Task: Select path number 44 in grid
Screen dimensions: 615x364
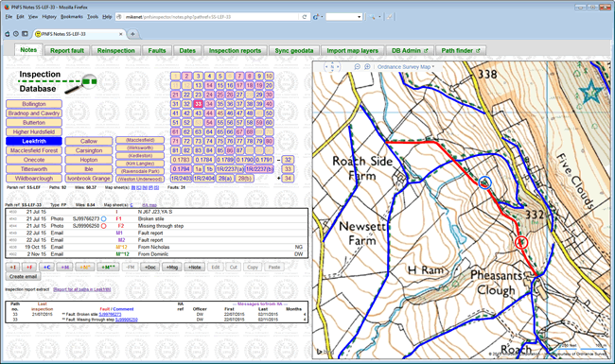Action: (x=209, y=113)
